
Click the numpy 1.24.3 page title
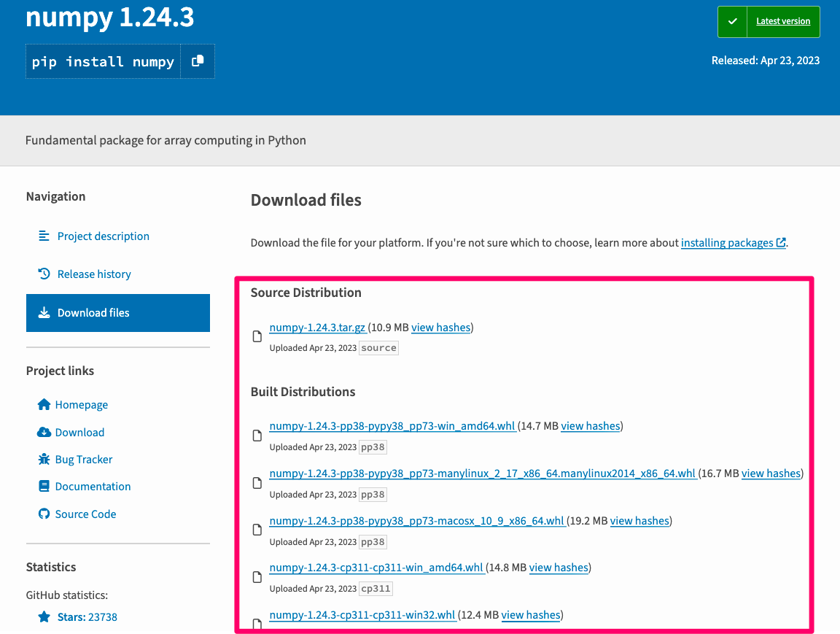point(110,18)
